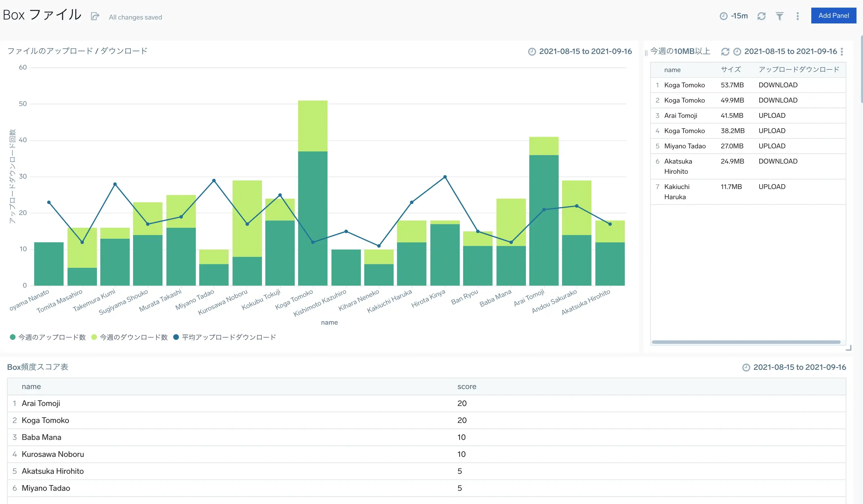The image size is (863, 504).
Task: Refresh the 今週の10MB以上 panel
Action: (725, 52)
